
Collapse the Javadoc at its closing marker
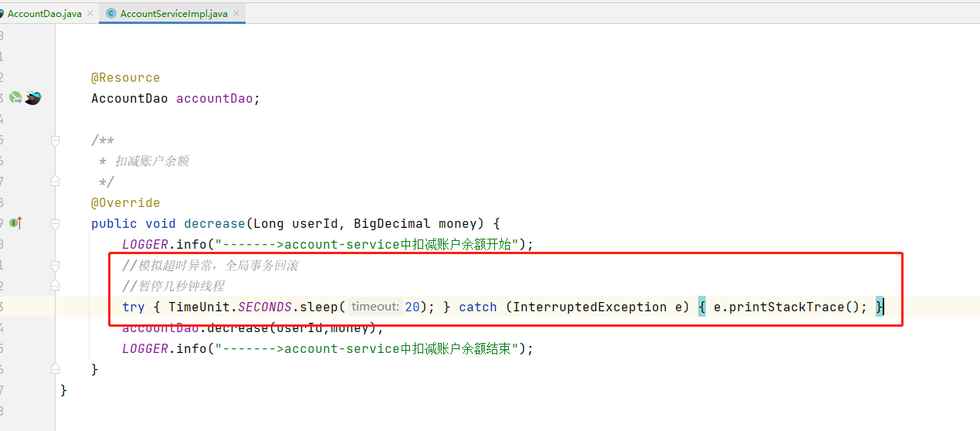55,182
